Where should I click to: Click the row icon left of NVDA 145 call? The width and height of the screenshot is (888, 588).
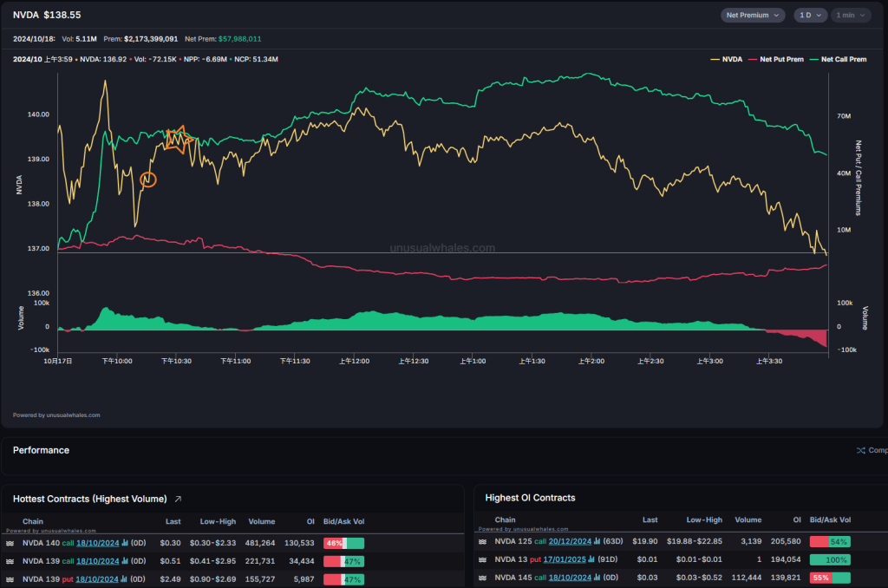pos(482,578)
